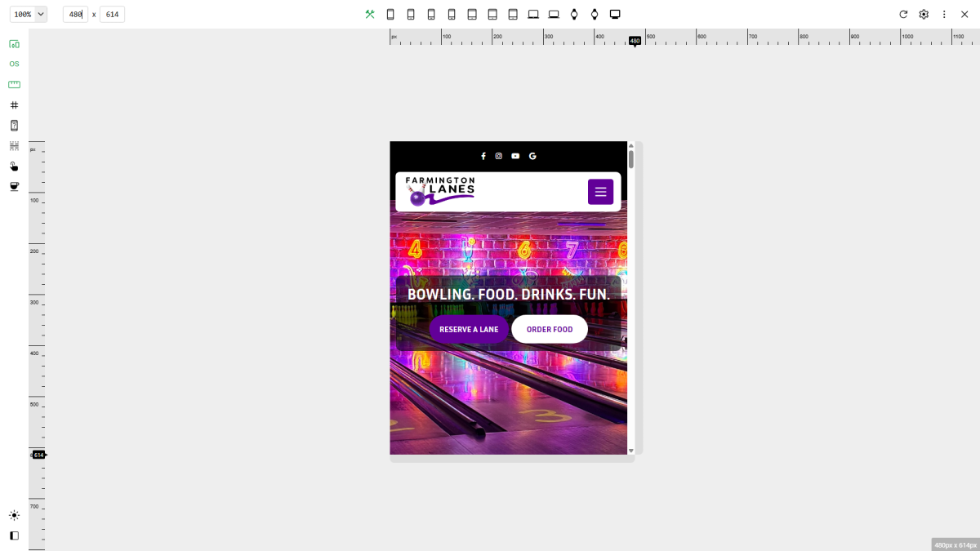Toggle the grid overlay hash icon

(14, 105)
